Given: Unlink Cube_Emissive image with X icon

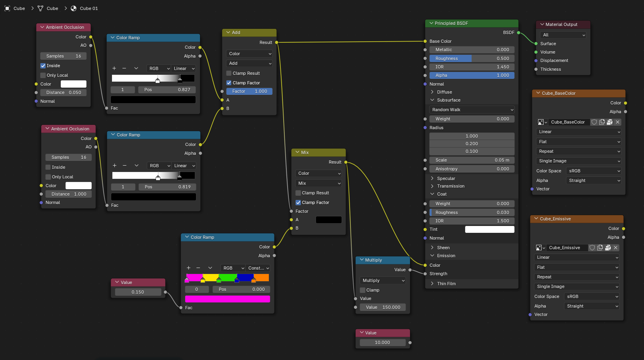Looking at the screenshot, I should (x=616, y=248).
